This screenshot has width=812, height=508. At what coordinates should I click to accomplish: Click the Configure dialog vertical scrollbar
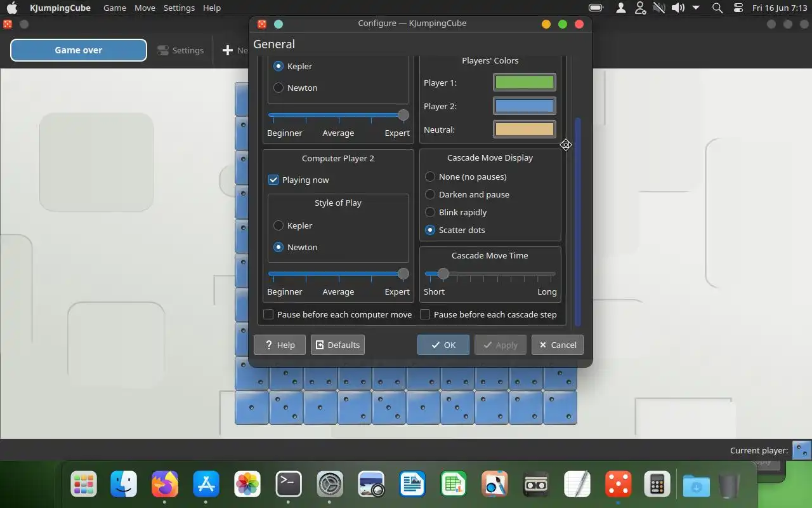pos(578,222)
